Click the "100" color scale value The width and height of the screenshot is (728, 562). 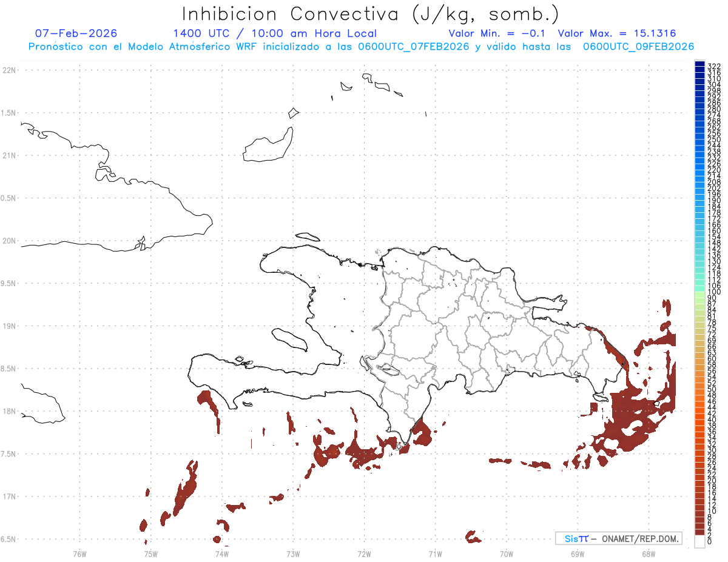[714, 292]
